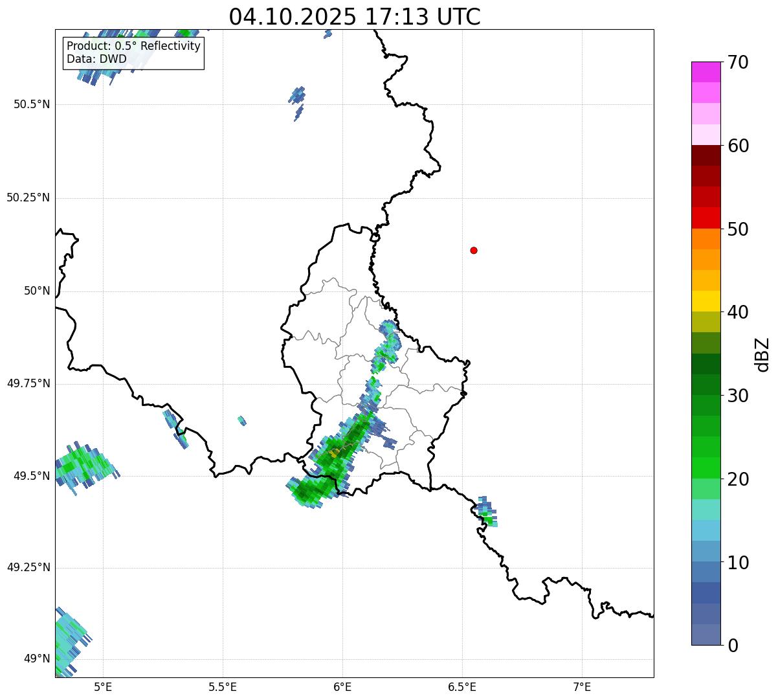Viewport: 778px width, 700px height.
Task: Click the '5°E' longitude label
Action: coord(103,686)
